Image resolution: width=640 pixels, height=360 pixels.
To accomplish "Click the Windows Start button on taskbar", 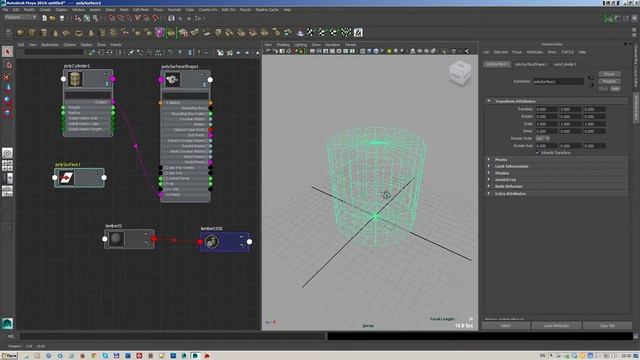I will click(9, 356).
